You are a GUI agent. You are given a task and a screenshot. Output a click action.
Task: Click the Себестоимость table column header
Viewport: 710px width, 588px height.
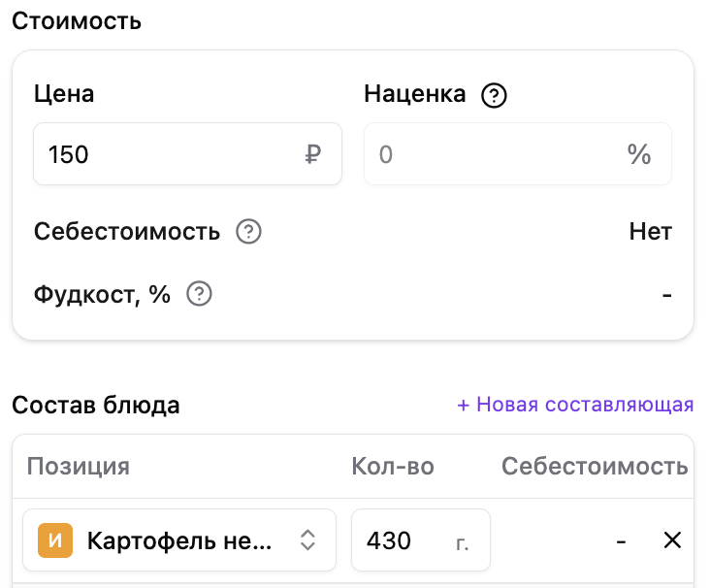pyautogui.click(x=595, y=466)
